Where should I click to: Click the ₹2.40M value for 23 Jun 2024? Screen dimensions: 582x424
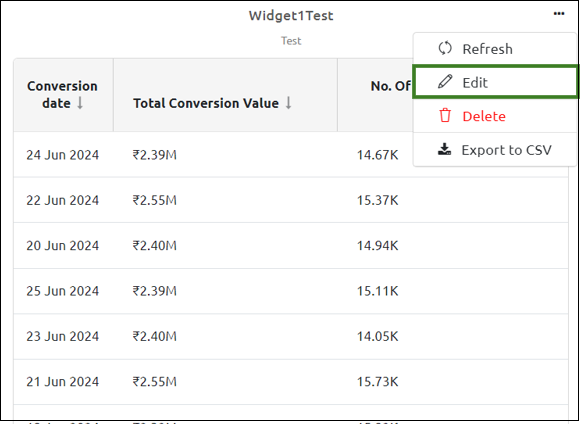[x=154, y=336]
